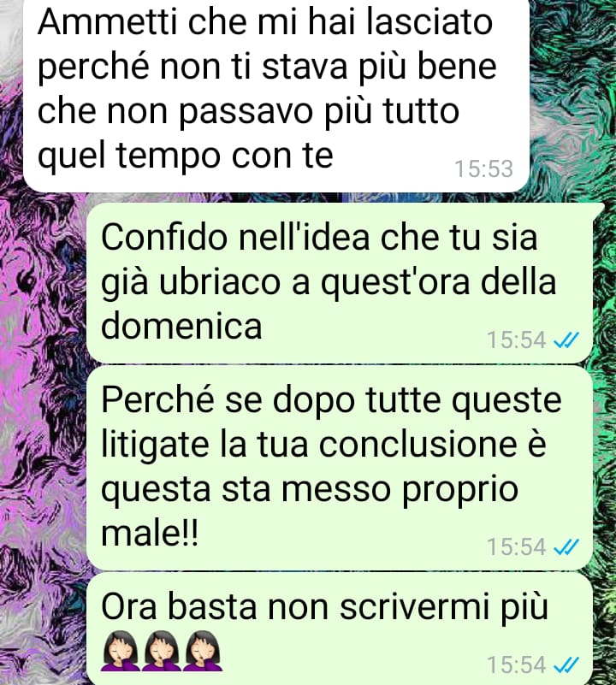
Task: Tap the word 'domenica' in the sent message
Action: click(181, 326)
